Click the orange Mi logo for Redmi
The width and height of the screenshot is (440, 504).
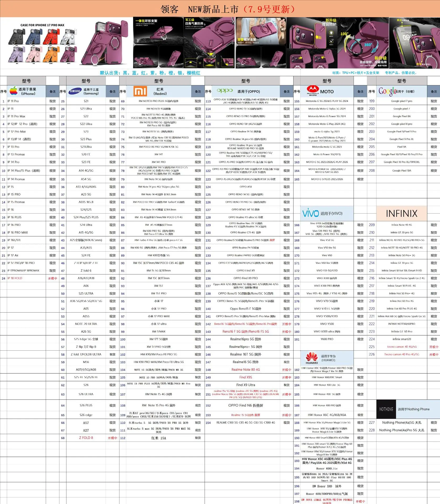coord(140,91)
